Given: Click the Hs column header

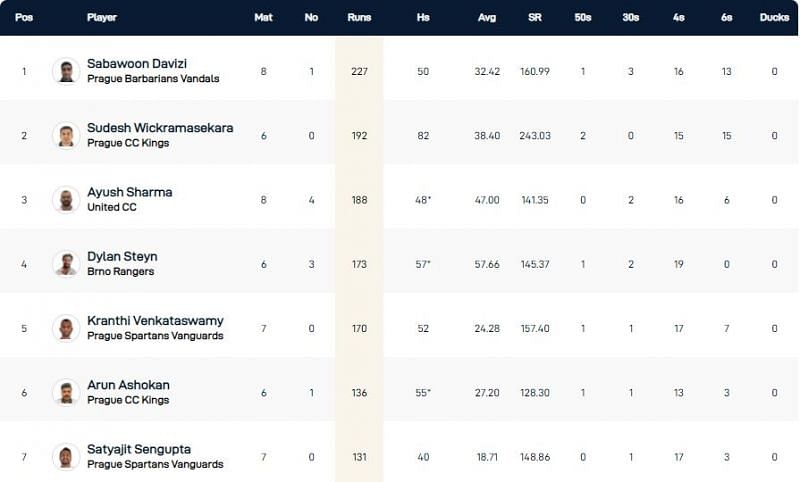Looking at the screenshot, I should 423,18.
